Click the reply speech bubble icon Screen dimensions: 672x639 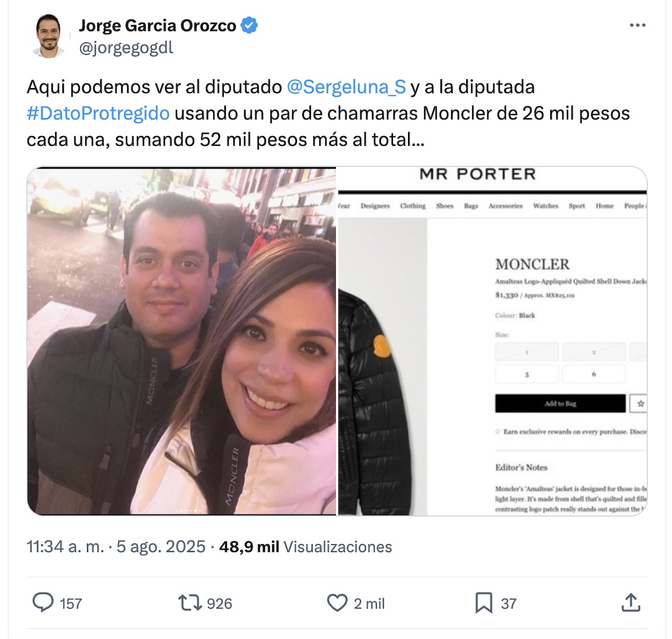coord(43,602)
